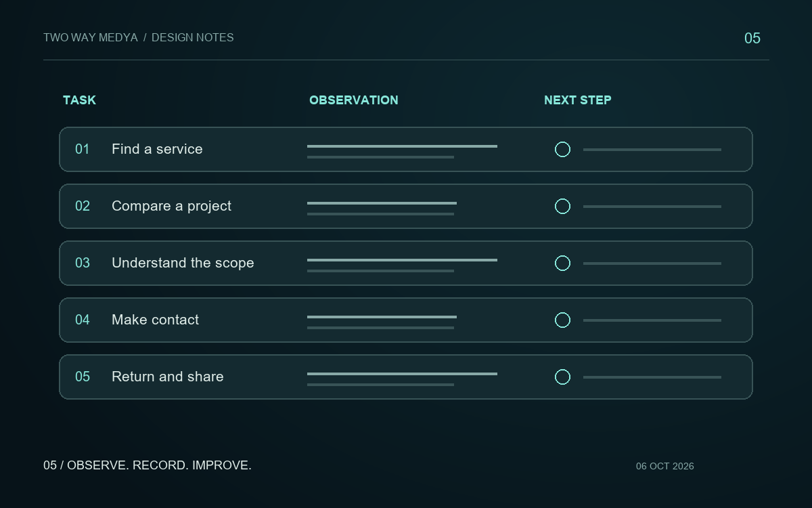This screenshot has height=508, width=812.
Task: Click the Make contact task label
Action: 155,320
